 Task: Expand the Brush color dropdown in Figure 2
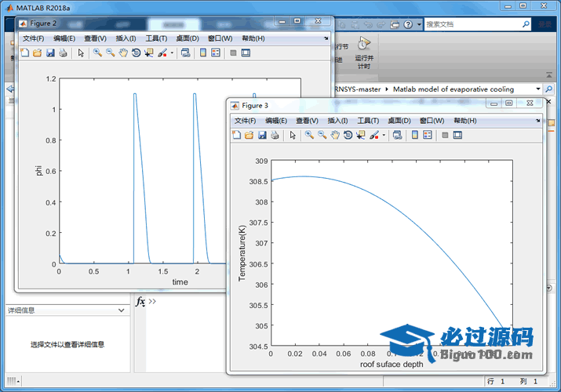[172, 53]
